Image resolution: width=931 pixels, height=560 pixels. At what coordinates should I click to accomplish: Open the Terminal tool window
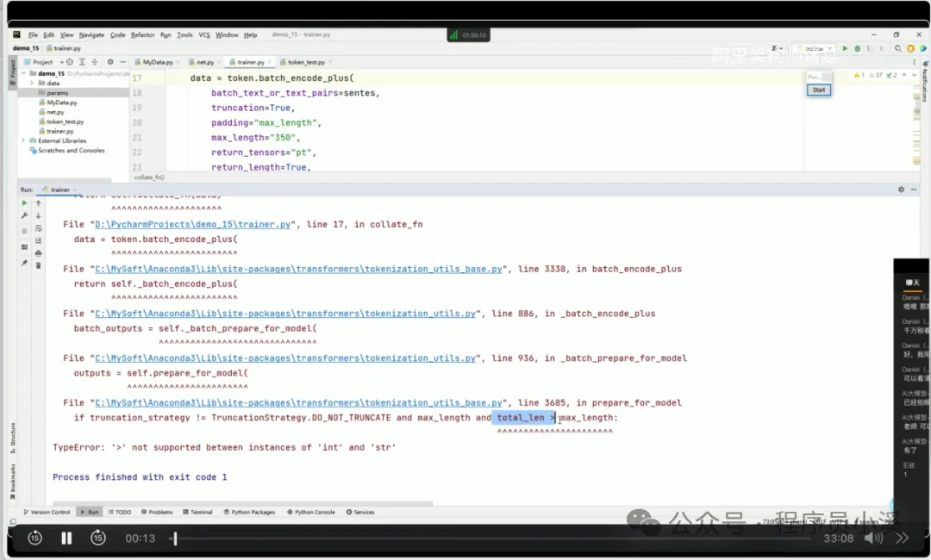click(x=197, y=512)
